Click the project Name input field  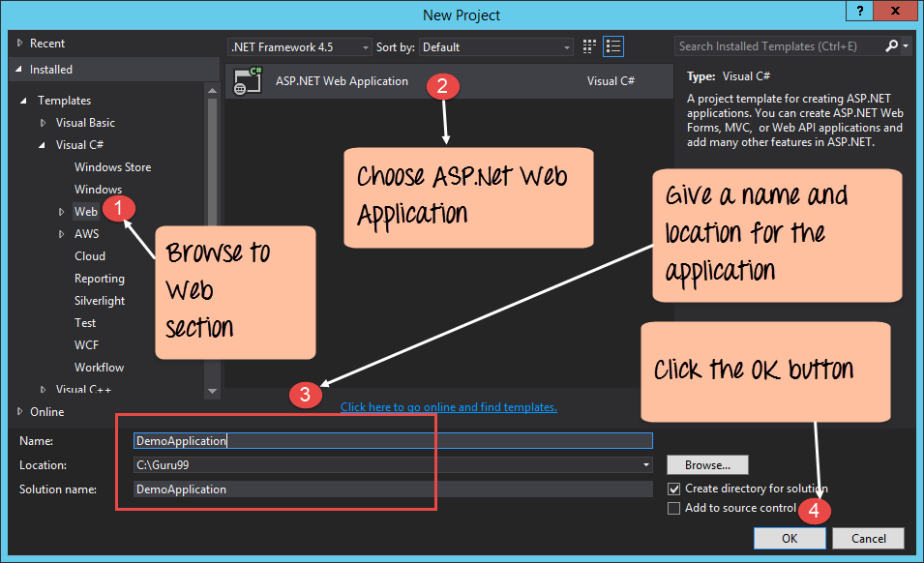(393, 440)
